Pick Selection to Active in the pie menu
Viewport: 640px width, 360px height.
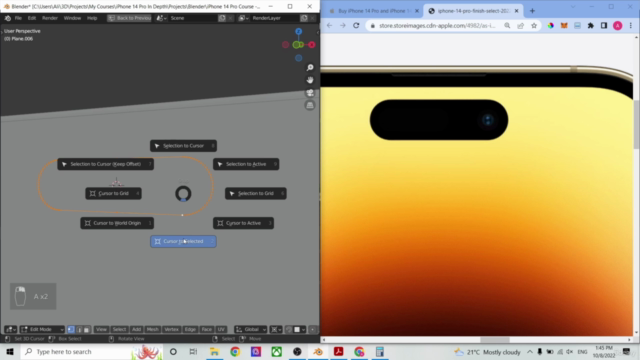tap(246, 164)
